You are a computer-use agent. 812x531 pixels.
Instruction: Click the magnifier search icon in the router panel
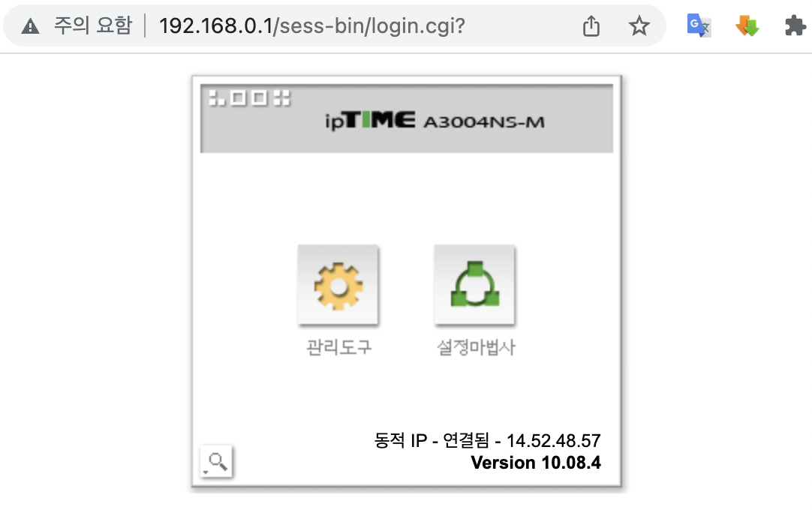216,461
